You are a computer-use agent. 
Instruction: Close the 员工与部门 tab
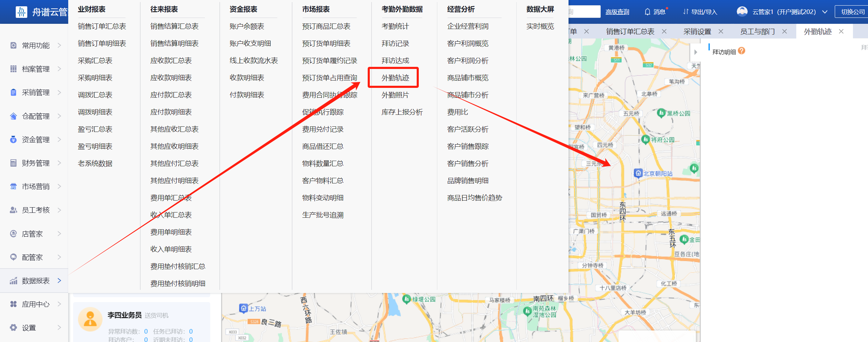(784, 32)
